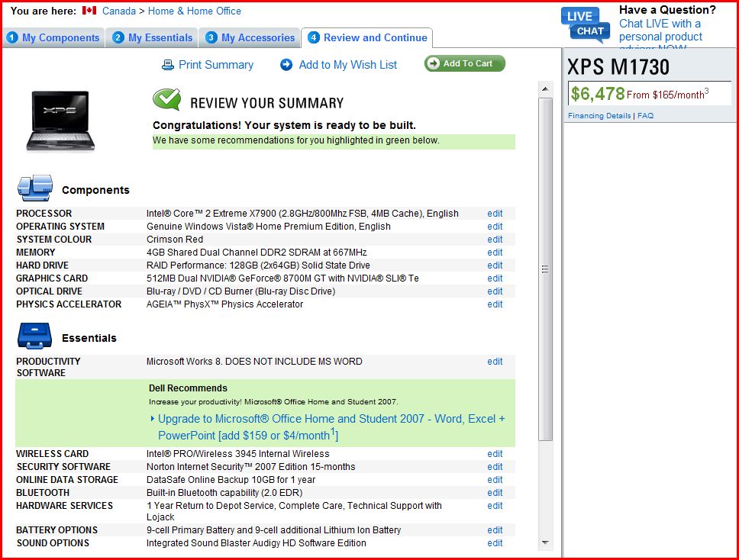Screen dimensions: 739x560
Task: Click the Genuine Windows Vista Home Premium text
Action: point(269,227)
